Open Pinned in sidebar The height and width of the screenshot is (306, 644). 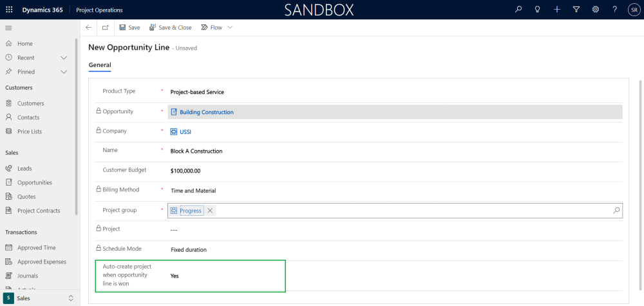[x=26, y=72]
